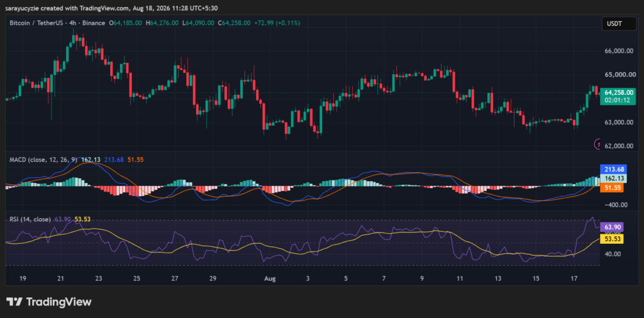Image resolution: width=644 pixels, height=318 pixels.
Task: Click the purple 63.90 tag on RSI axis
Action: (x=613, y=227)
